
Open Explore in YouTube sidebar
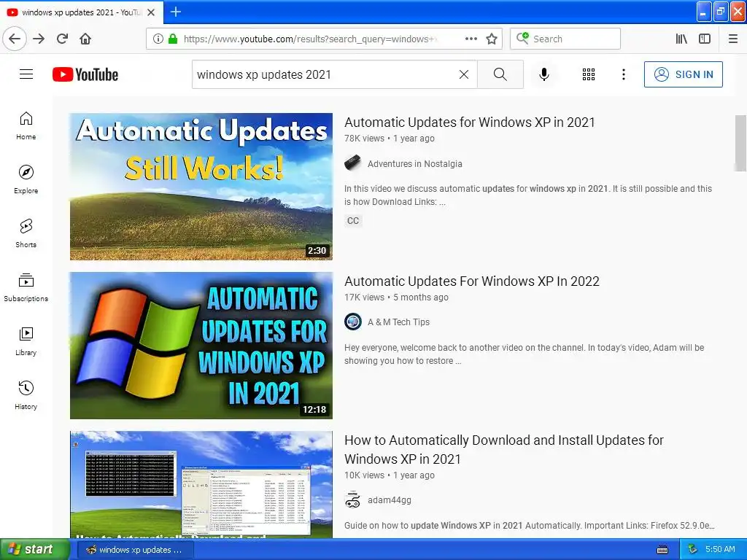point(26,179)
